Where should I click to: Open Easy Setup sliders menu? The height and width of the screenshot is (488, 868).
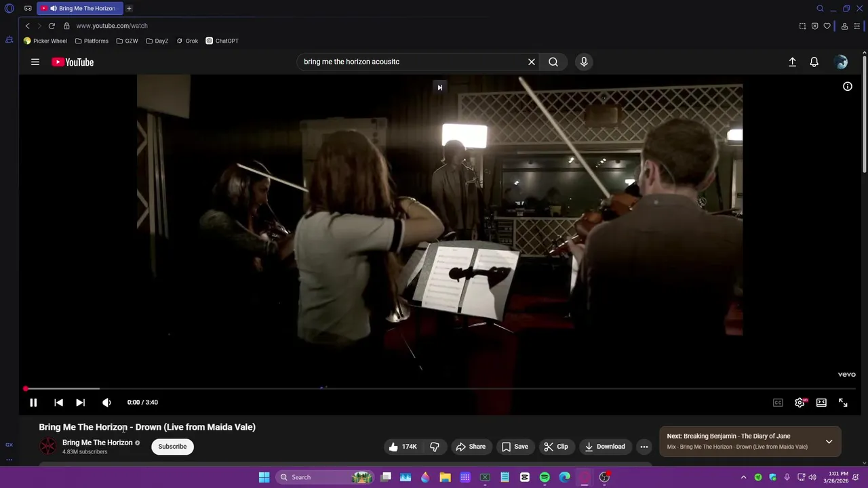(x=857, y=26)
